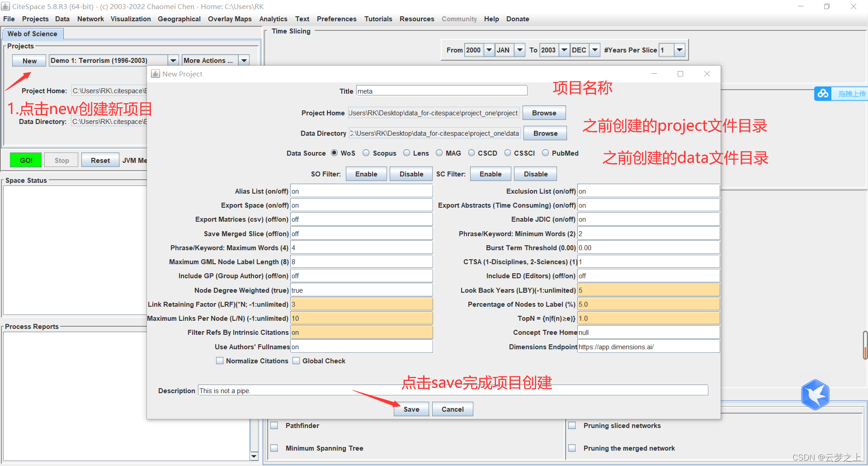Click the New project button
868x466 pixels.
pos(29,61)
